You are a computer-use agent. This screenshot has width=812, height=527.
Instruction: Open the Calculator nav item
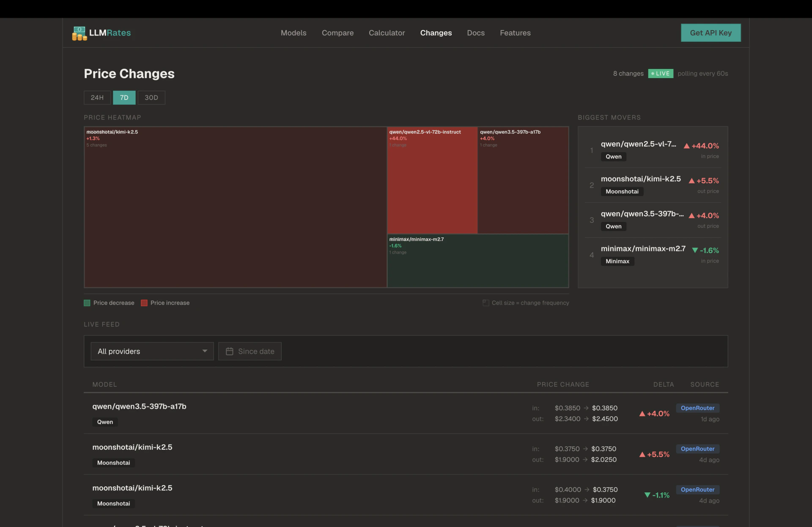pyautogui.click(x=387, y=33)
